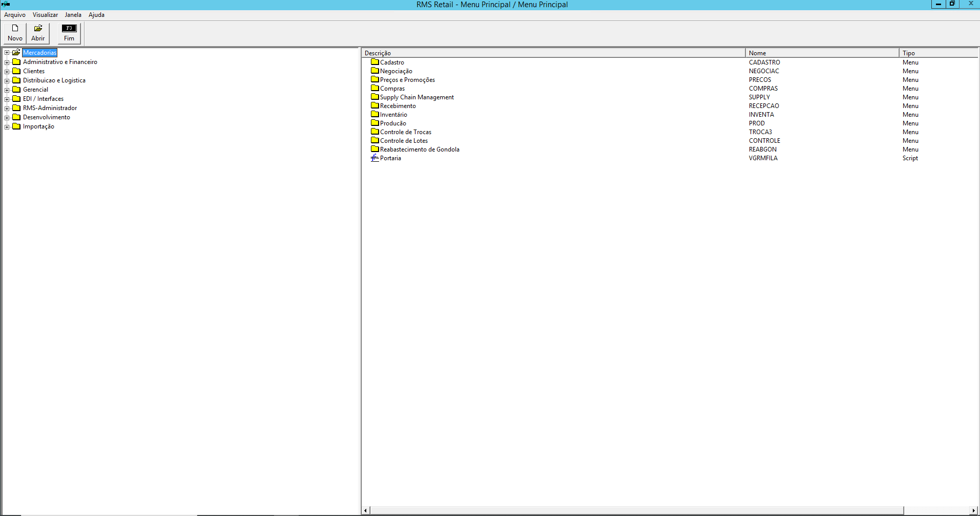Viewport: 980px width, 516px height.
Task: Expand the Desenvolvimento tree node
Action: click(7, 118)
